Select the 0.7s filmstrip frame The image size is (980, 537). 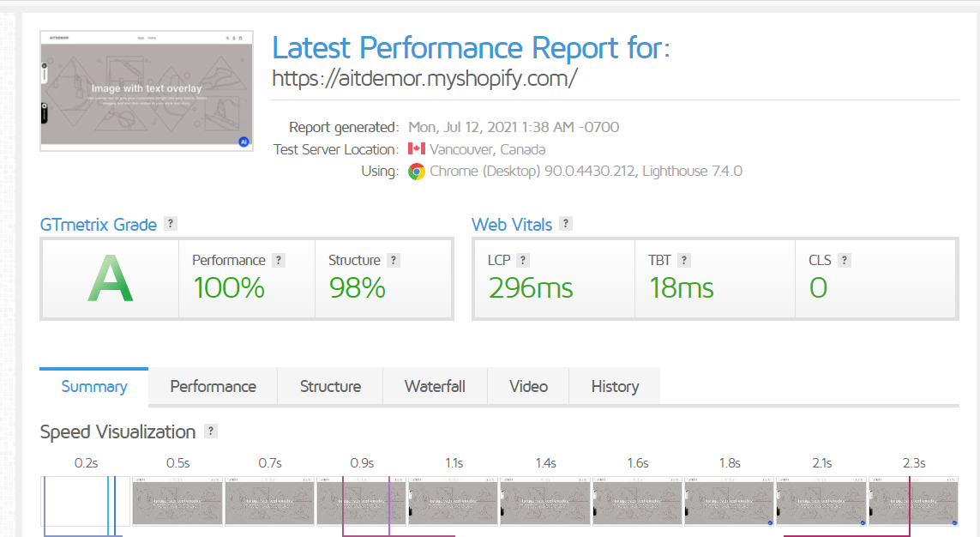269,501
